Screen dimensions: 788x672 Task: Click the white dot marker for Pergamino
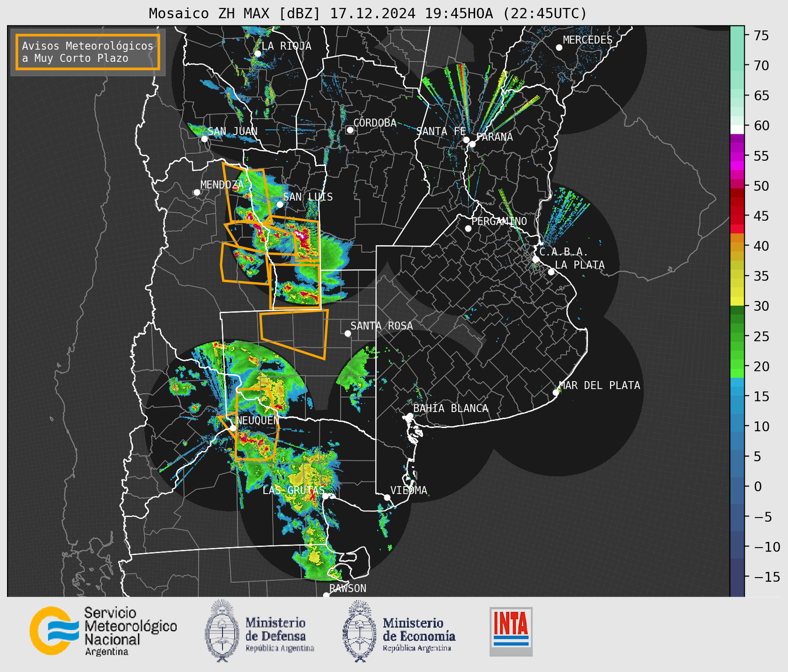(468, 229)
